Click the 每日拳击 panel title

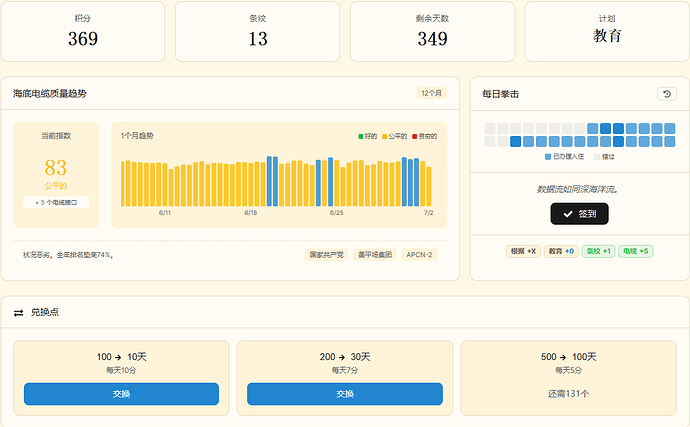click(500, 94)
